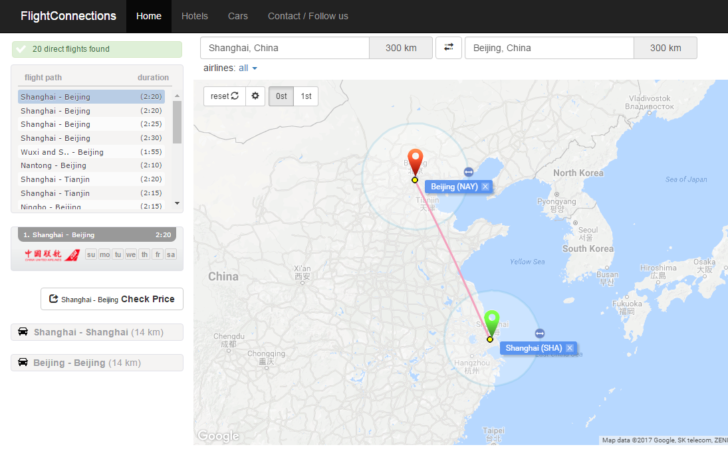Open destination 300 km radius selector
The height and width of the screenshot is (459, 728).
click(665, 48)
